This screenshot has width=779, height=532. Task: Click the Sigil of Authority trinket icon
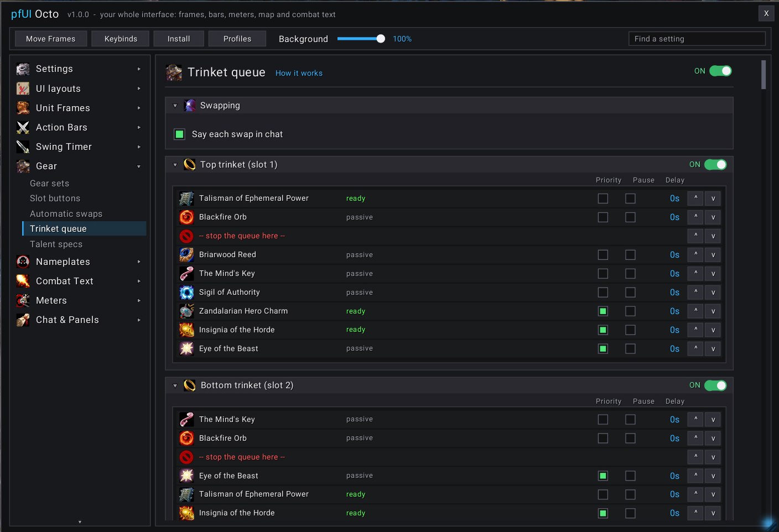(x=186, y=293)
